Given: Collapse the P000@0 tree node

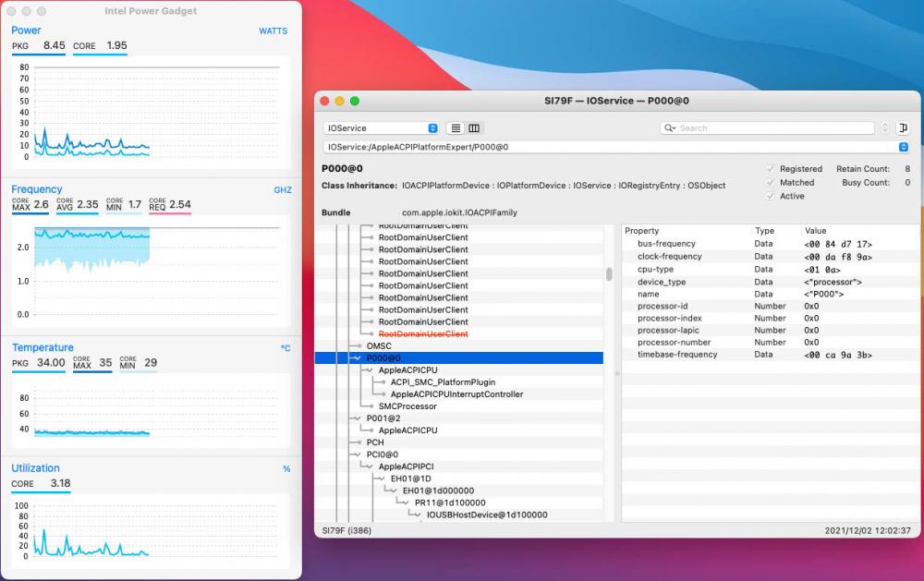Looking at the screenshot, I should coord(357,358).
